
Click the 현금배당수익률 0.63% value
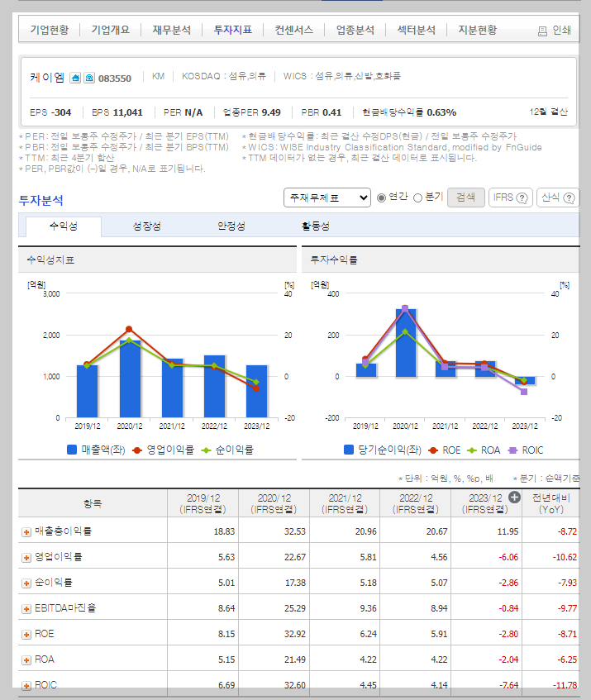(441, 112)
